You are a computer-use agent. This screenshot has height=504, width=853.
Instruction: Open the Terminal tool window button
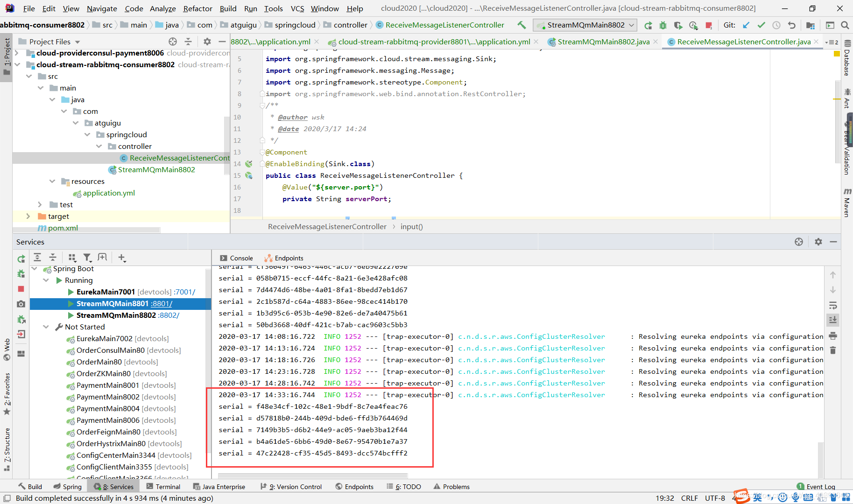coord(163,487)
